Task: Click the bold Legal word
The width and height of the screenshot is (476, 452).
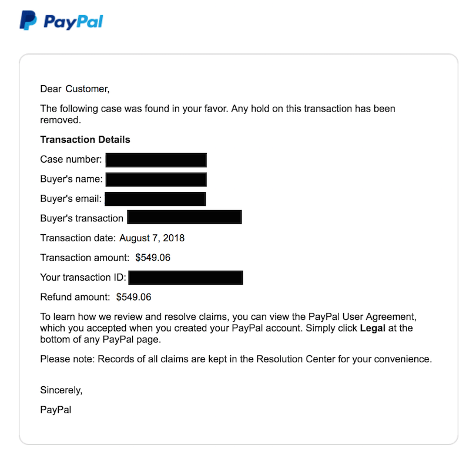Action: pyautogui.click(x=373, y=328)
